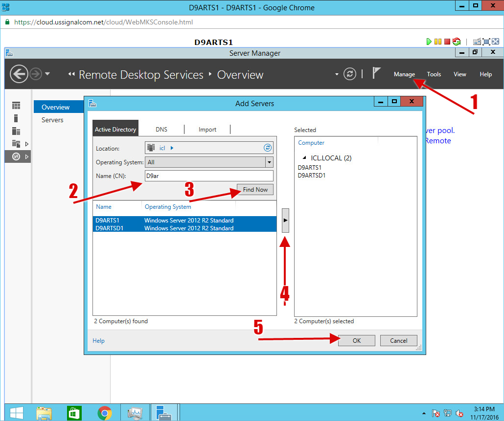Click the muted speaker tray icon

459,413
